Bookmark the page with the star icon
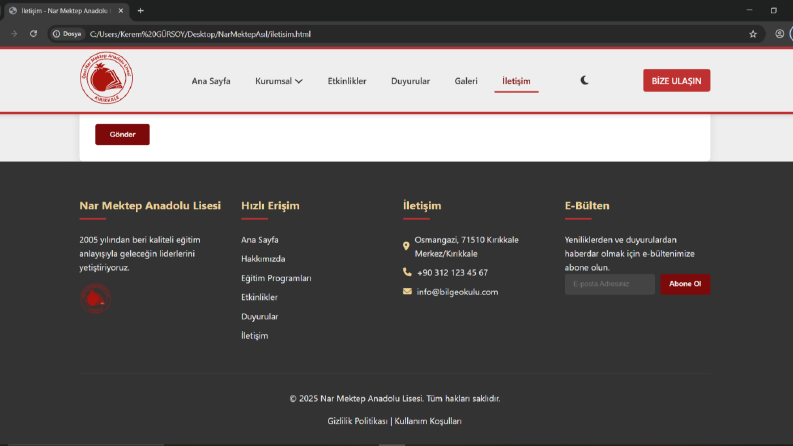This screenshot has height=446, width=793. 753,34
